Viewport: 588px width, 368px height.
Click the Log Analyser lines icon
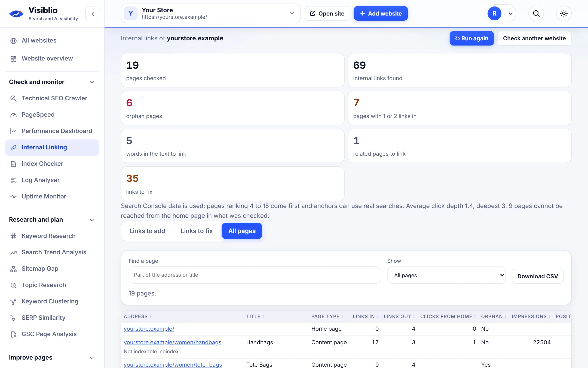(x=13, y=180)
